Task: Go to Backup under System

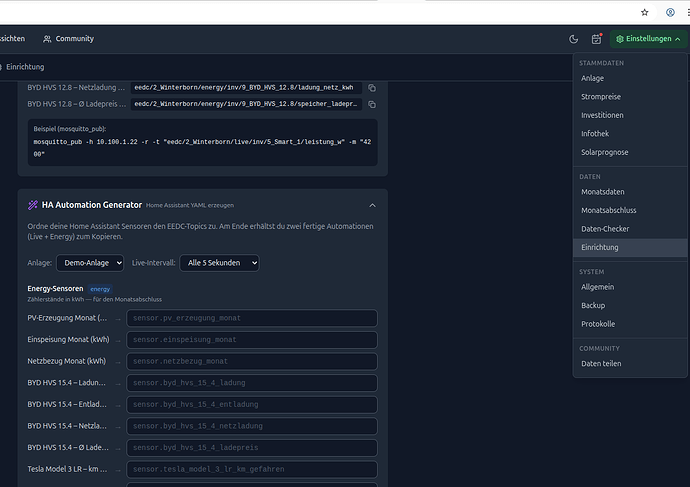Action: point(593,305)
